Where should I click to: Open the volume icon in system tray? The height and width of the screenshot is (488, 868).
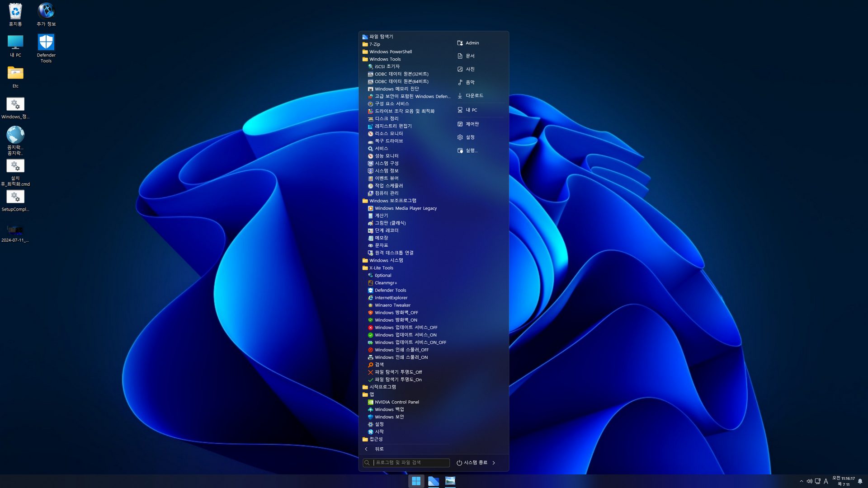tap(809, 481)
